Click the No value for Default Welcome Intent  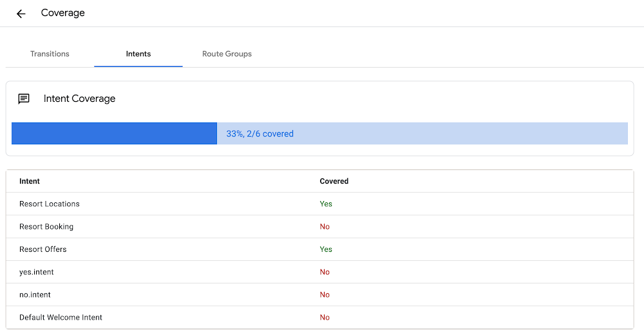tap(325, 318)
